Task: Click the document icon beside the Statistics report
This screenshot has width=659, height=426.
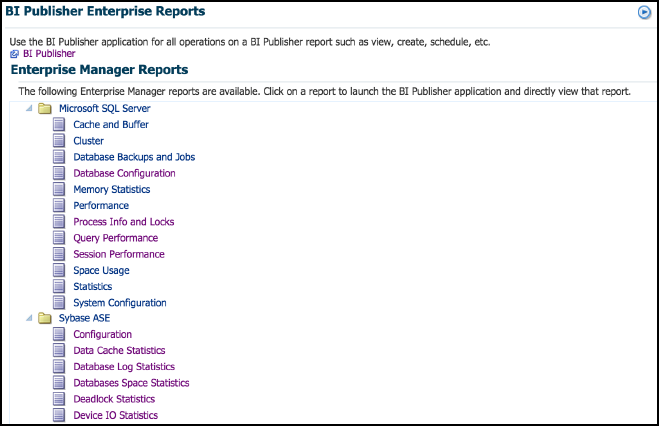Action: click(x=59, y=286)
